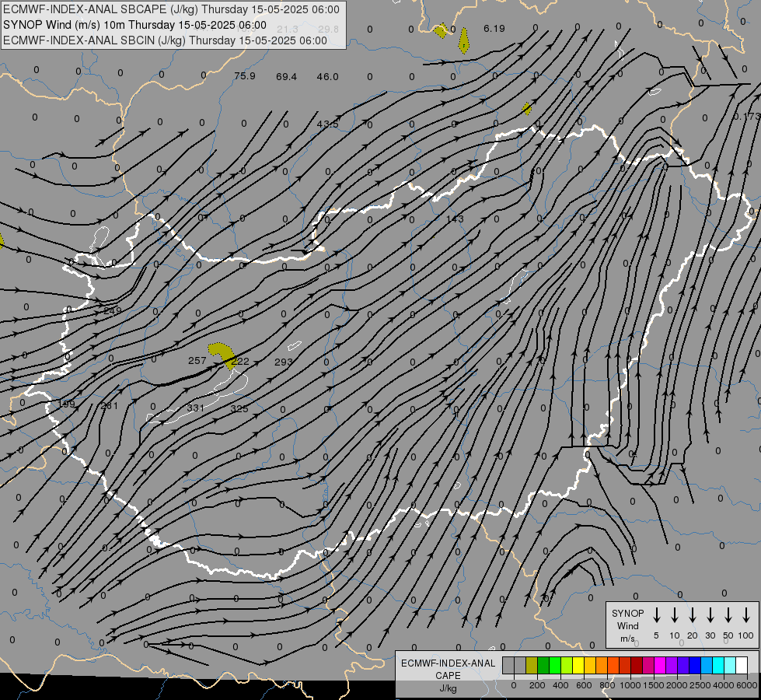The width and height of the screenshot is (761, 700).
Task: Click the 2500 tick label on CAPE scale
Action: click(x=700, y=685)
